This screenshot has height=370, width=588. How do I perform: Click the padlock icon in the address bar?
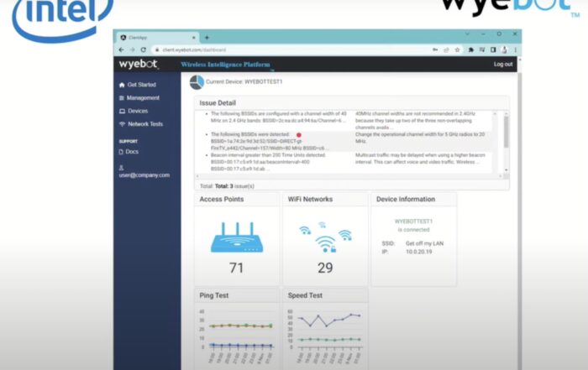[157, 50]
